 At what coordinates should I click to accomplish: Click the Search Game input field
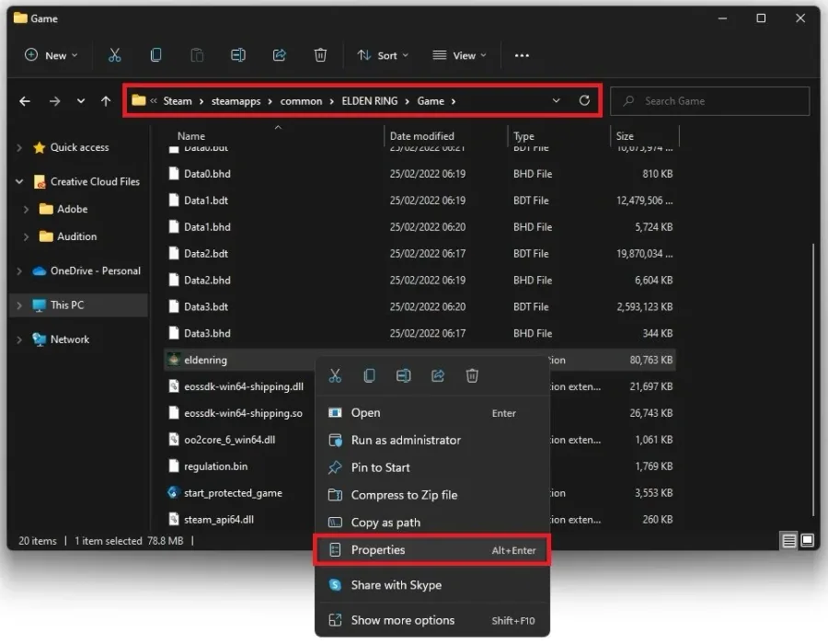pos(709,101)
